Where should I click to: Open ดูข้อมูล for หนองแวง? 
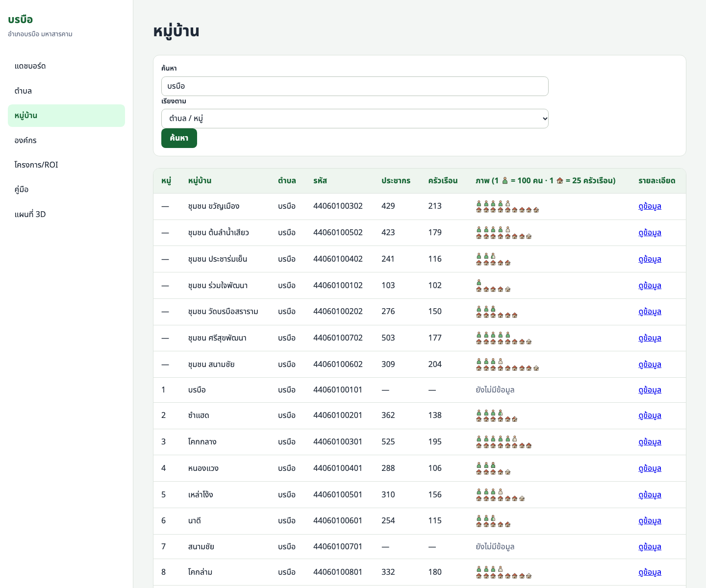pos(650,468)
